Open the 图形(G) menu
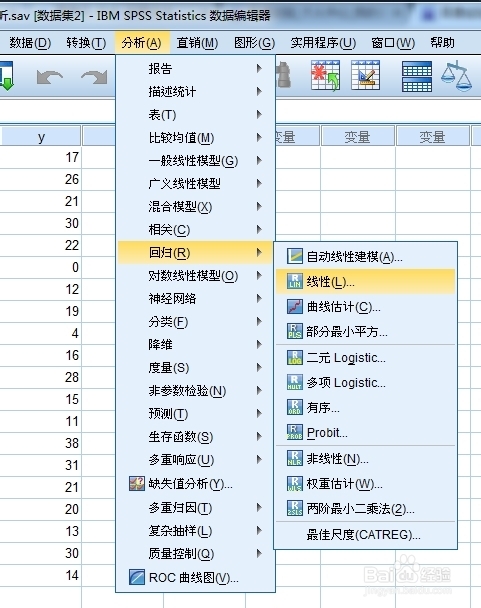 point(254,43)
